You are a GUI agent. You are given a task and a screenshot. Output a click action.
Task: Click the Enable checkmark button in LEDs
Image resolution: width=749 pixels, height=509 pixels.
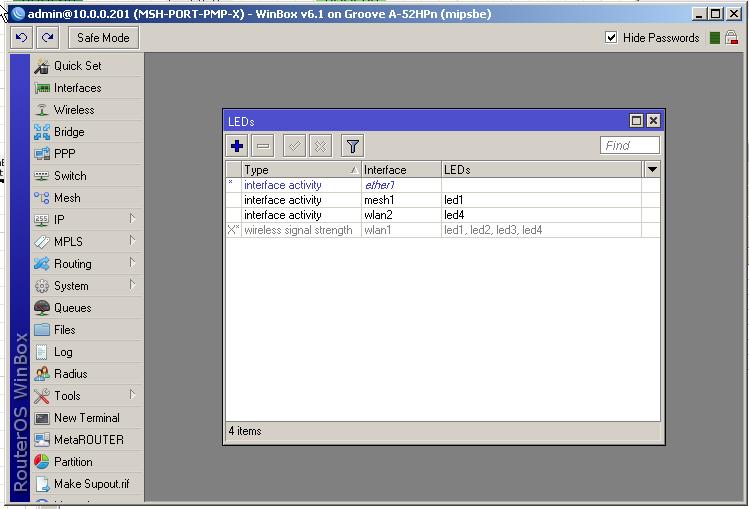(294, 146)
